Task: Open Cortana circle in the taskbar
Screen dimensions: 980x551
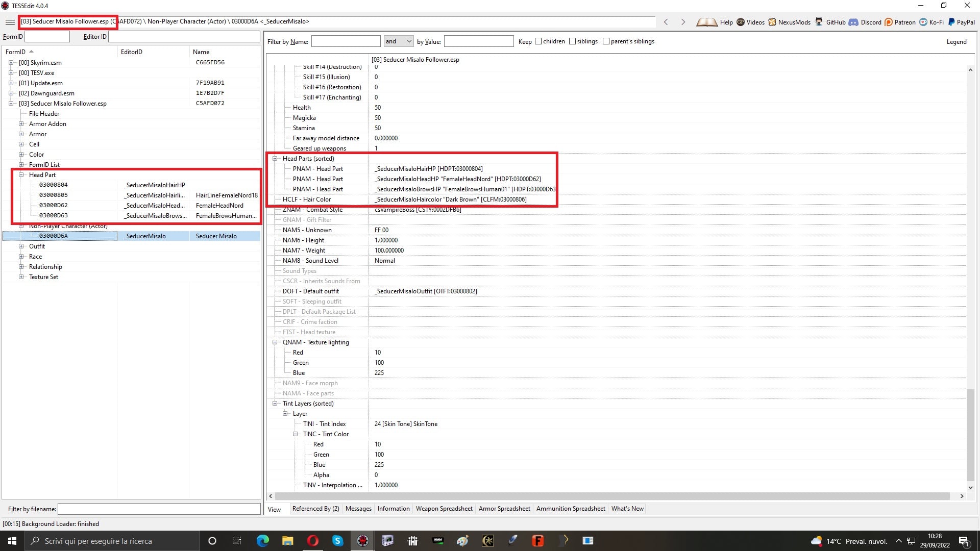Action: (x=212, y=541)
